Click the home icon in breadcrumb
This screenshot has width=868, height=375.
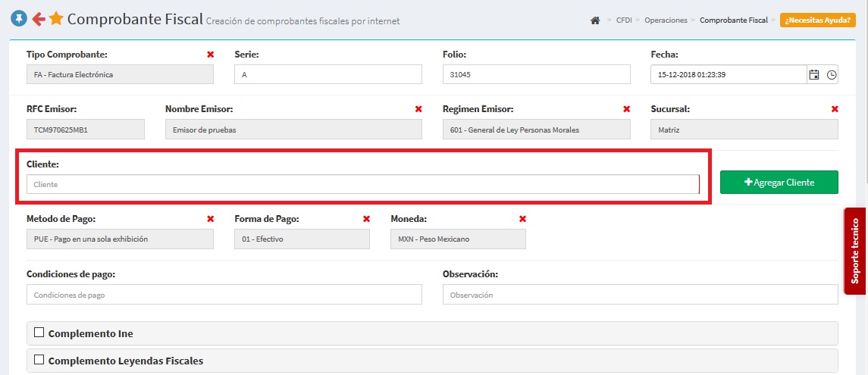pyautogui.click(x=595, y=20)
